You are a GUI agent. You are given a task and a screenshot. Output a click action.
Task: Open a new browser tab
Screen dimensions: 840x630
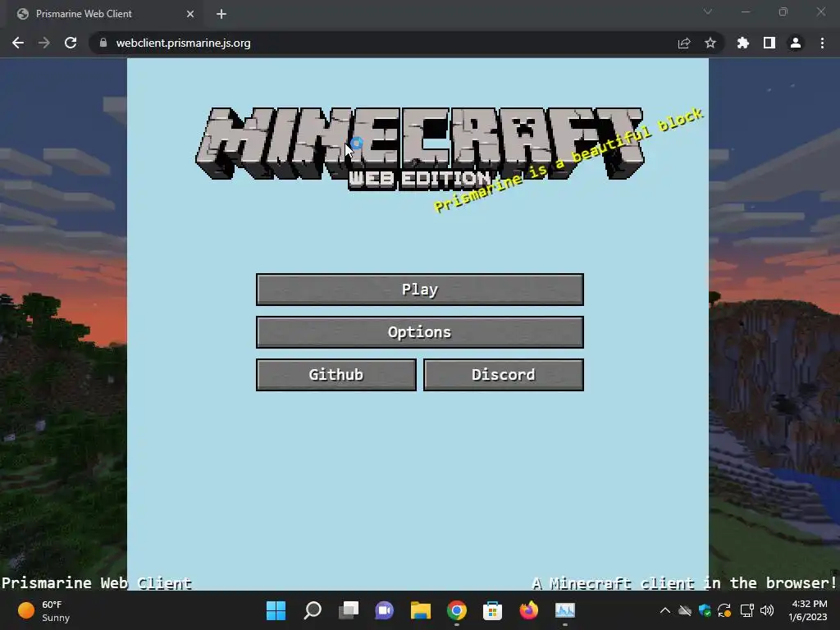[221, 14]
